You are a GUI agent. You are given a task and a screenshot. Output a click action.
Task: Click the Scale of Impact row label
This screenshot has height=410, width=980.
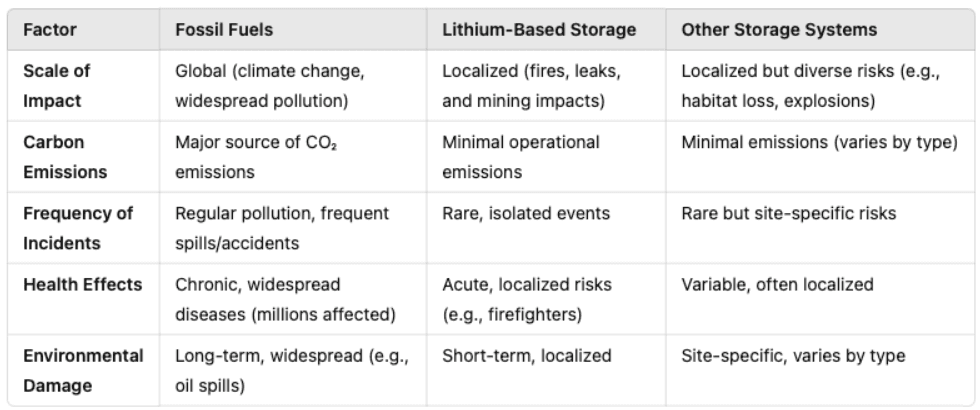pyautogui.click(x=56, y=86)
